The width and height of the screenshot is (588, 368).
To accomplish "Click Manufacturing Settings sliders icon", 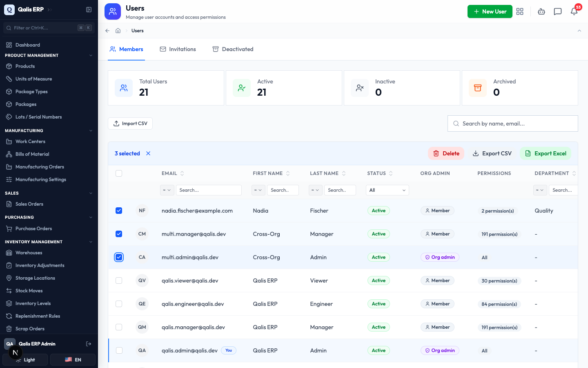I will 9,180.
